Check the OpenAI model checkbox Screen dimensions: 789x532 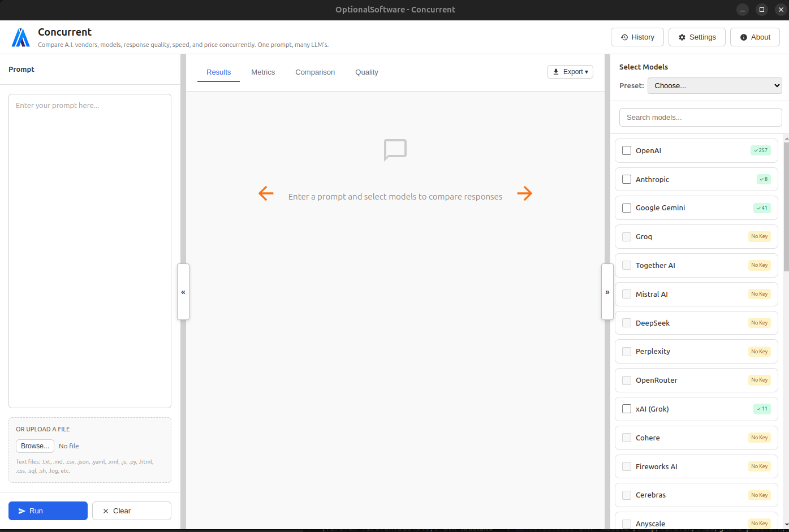[x=626, y=150]
